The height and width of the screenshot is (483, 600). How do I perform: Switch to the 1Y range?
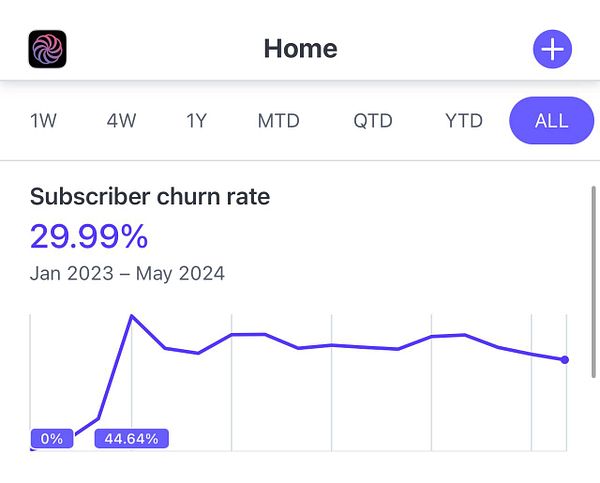(196, 121)
